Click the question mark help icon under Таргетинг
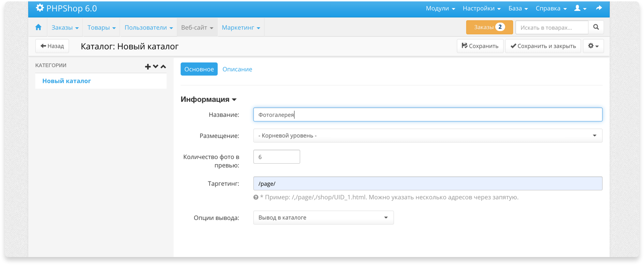 (x=256, y=197)
